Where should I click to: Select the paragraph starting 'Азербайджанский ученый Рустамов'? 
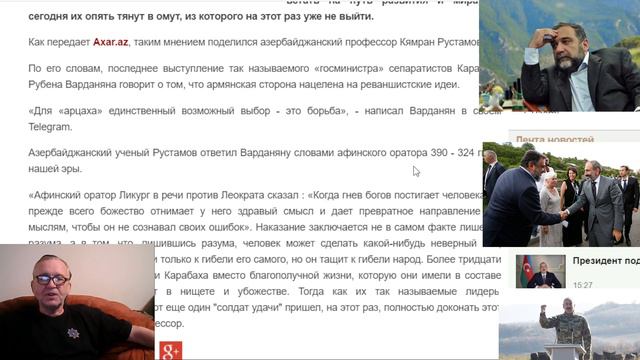(x=256, y=160)
